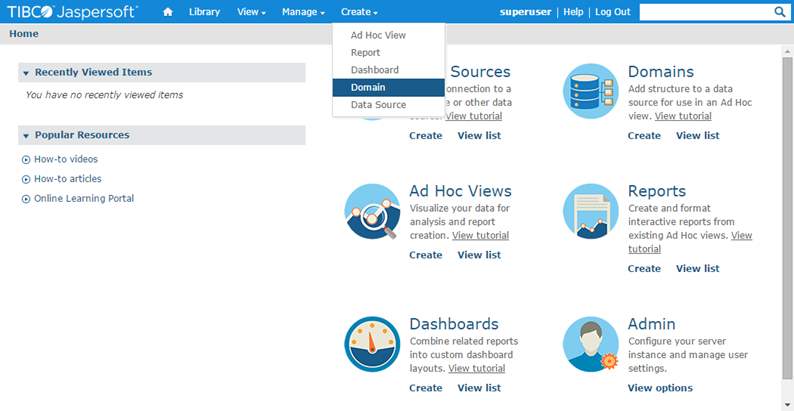Viewport: 794px width, 411px height.
Task: Click View list under Reports
Action: pos(698,269)
